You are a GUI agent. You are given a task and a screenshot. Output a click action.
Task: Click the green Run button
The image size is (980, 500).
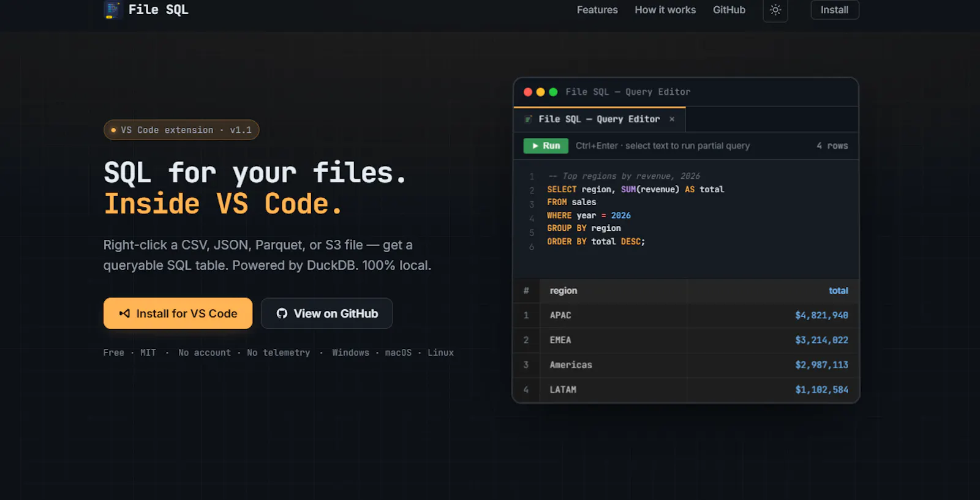click(546, 146)
